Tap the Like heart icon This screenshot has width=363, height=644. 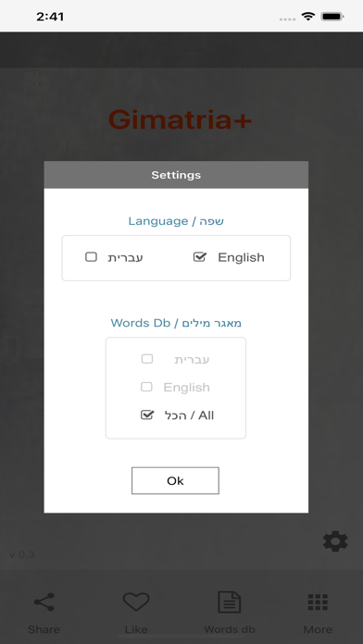point(136,602)
